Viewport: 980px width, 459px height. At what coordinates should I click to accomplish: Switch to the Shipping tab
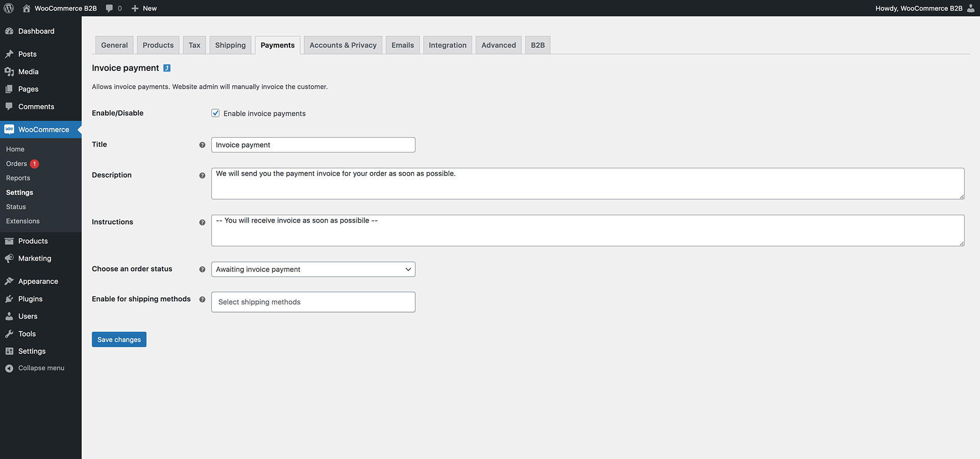230,45
